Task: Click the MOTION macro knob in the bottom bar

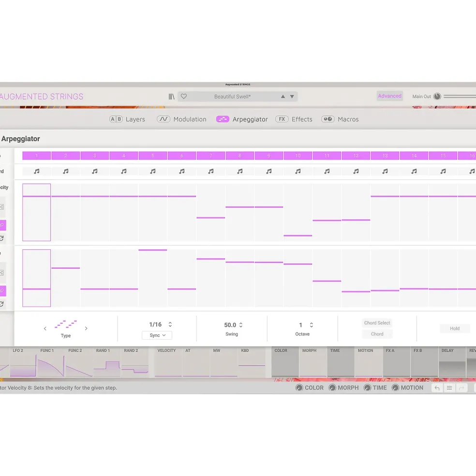Action: click(x=395, y=388)
